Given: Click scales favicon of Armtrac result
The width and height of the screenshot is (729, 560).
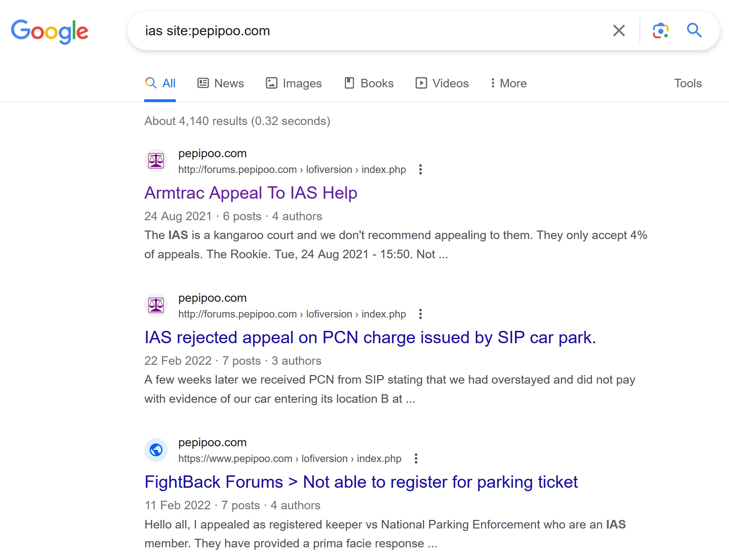Looking at the screenshot, I should coord(156,161).
